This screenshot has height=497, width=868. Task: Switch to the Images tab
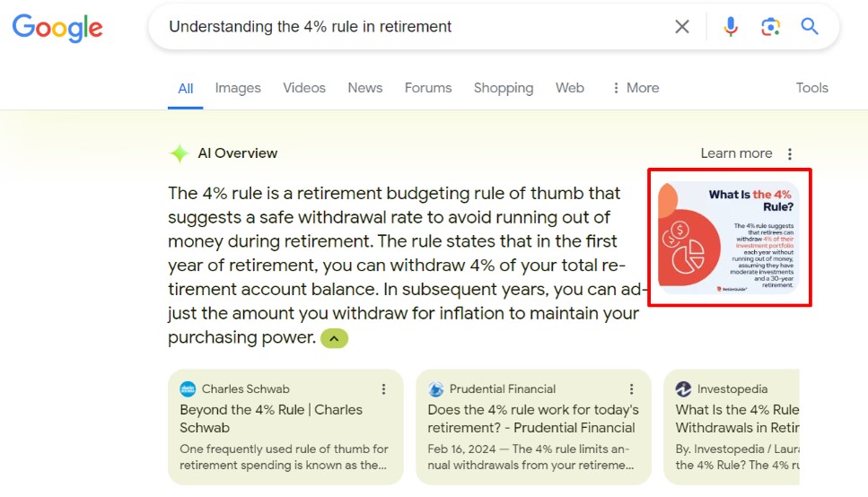pos(238,88)
